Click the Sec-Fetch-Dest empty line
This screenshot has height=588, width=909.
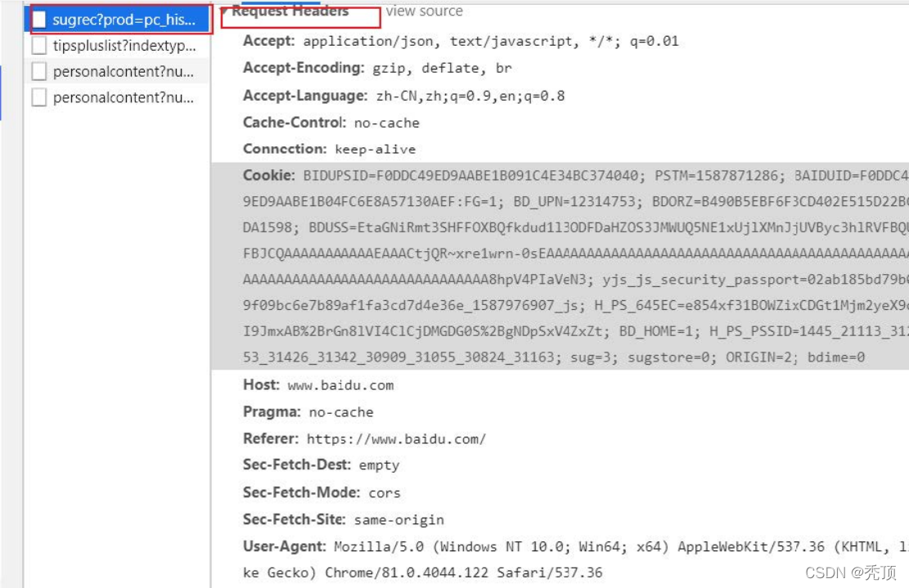tap(322, 465)
